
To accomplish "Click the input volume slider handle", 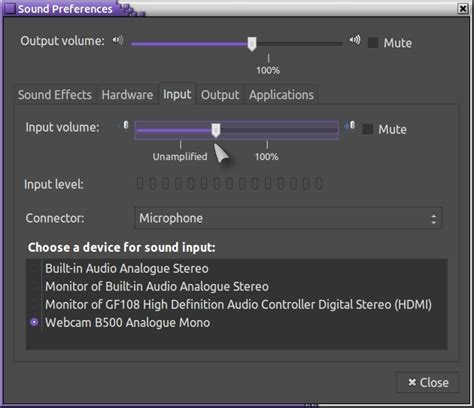I will pyautogui.click(x=216, y=130).
